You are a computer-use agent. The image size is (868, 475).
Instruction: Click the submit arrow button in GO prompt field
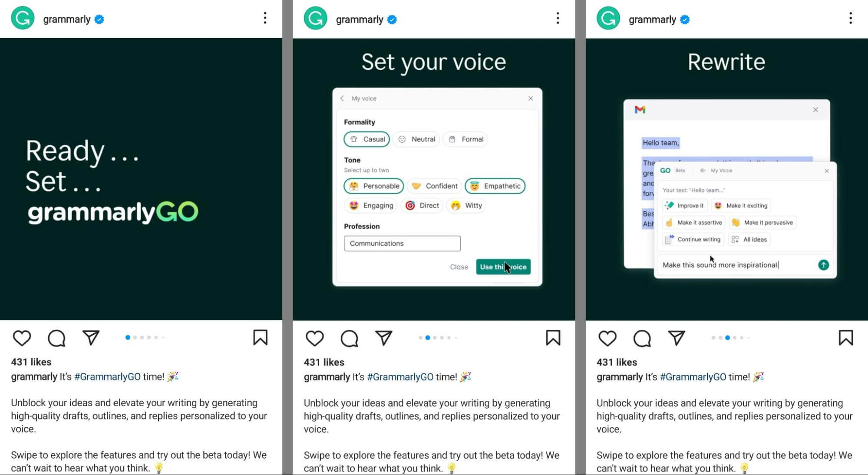823,265
